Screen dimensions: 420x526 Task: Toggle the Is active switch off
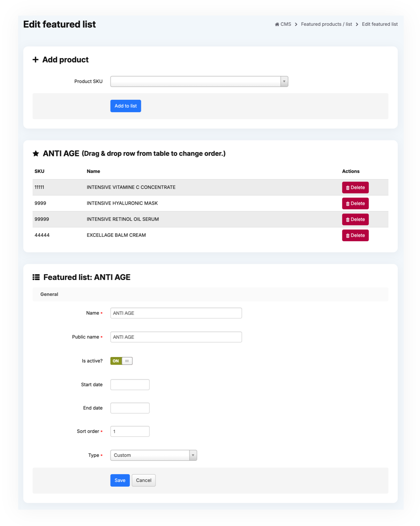(121, 361)
